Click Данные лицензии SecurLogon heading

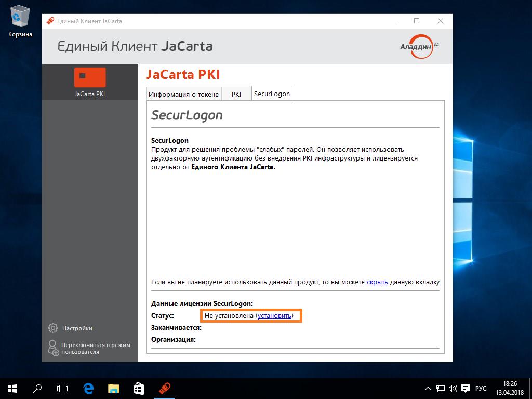[x=202, y=303]
